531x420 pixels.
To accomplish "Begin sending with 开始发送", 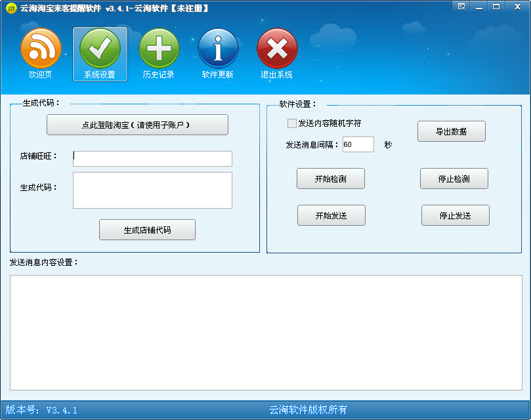I will (331, 215).
